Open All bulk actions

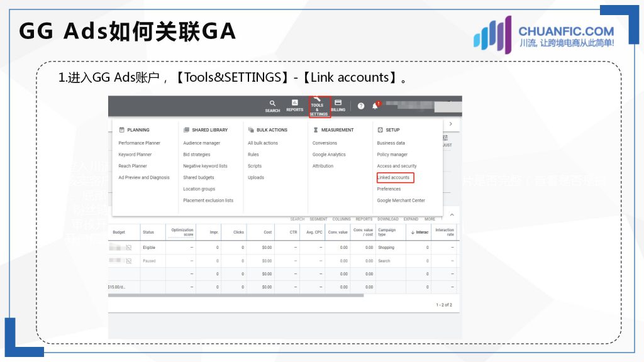point(263,143)
